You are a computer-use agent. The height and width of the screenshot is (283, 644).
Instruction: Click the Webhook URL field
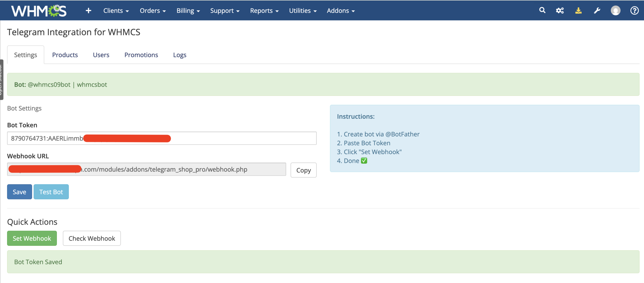pyautogui.click(x=147, y=169)
